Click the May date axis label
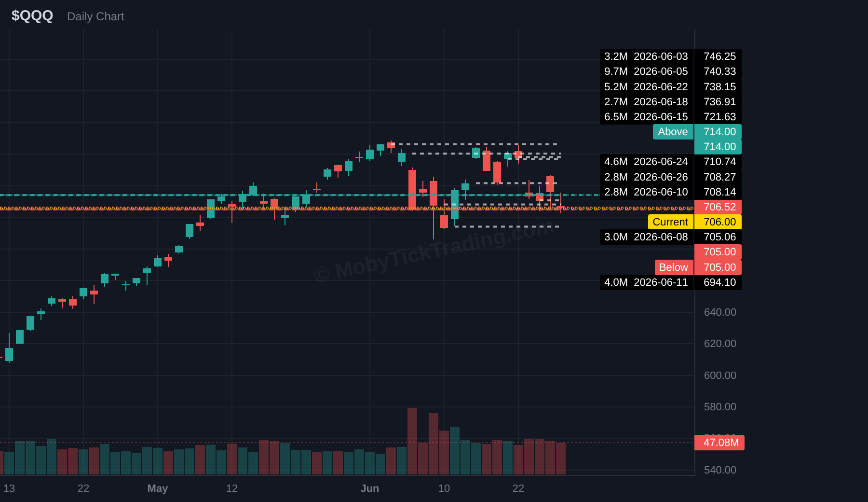The height and width of the screenshot is (502, 868). (158, 488)
